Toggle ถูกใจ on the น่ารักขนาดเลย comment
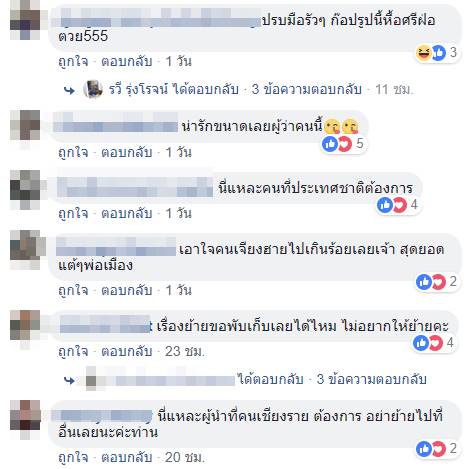Image resolution: width=464 pixels, height=469 pixels. pyautogui.click(x=73, y=153)
